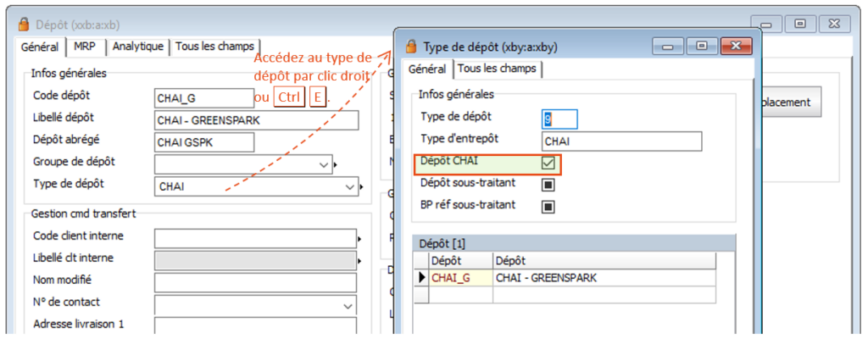The width and height of the screenshot is (868, 355).
Task: Click the Libellé dépôt input field
Action: click(257, 120)
